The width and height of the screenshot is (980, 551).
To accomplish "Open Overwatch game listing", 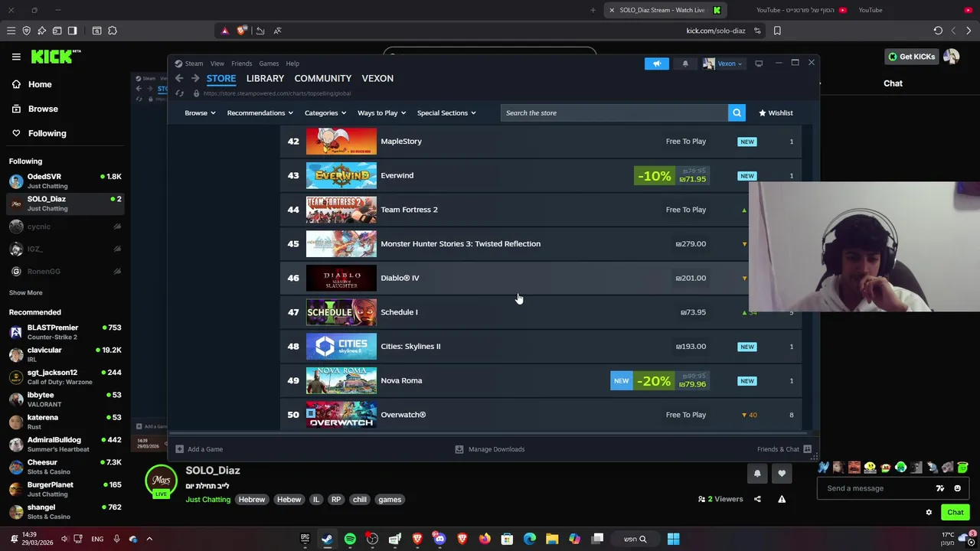I will [x=541, y=415].
